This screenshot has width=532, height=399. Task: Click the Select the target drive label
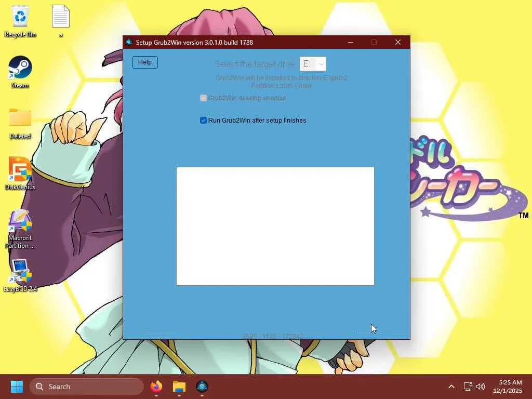click(x=255, y=64)
